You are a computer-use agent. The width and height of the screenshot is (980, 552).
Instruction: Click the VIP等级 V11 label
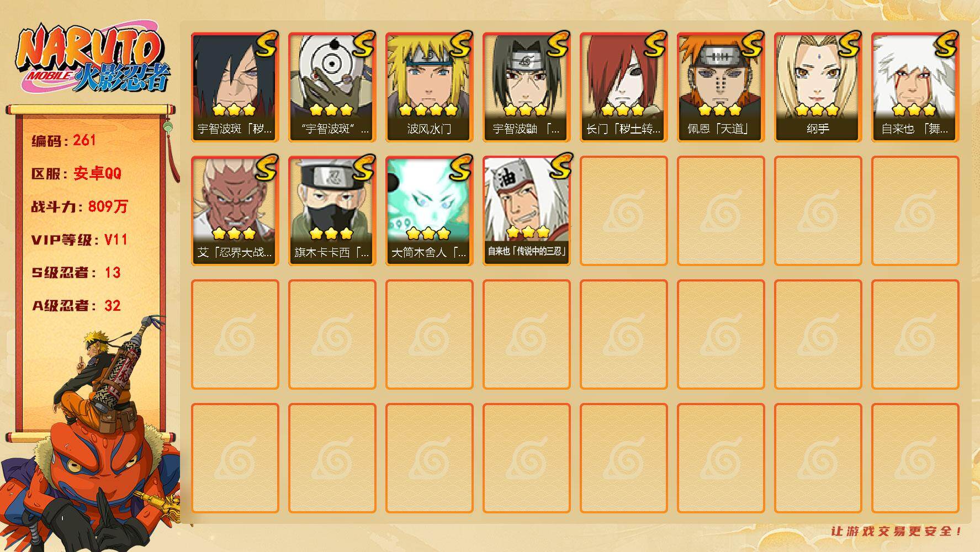point(80,240)
